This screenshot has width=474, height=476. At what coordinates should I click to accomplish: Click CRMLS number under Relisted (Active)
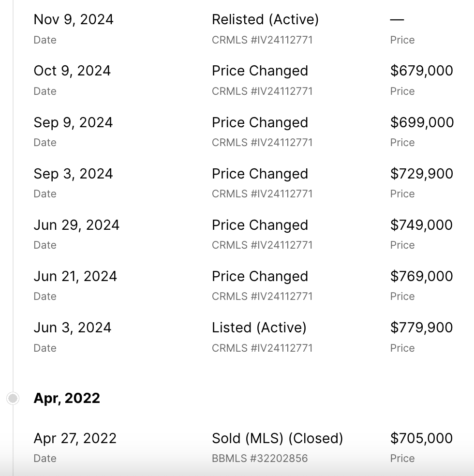262,40
